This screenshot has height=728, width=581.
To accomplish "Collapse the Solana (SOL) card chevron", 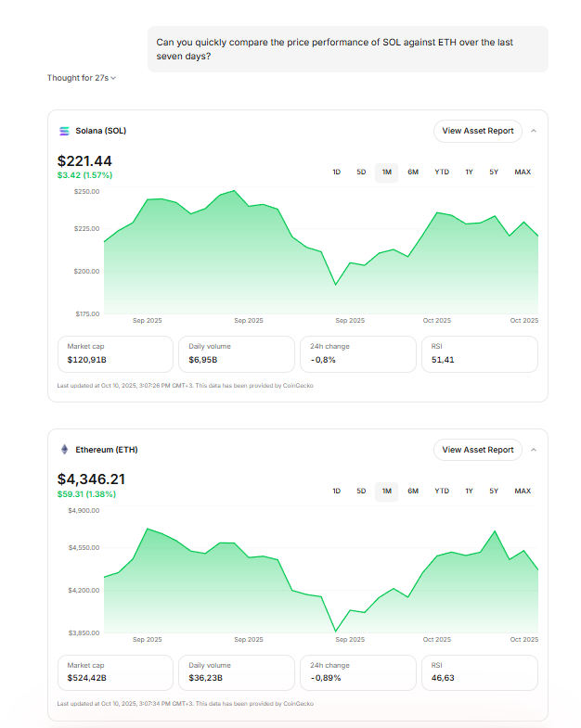I will click(534, 131).
